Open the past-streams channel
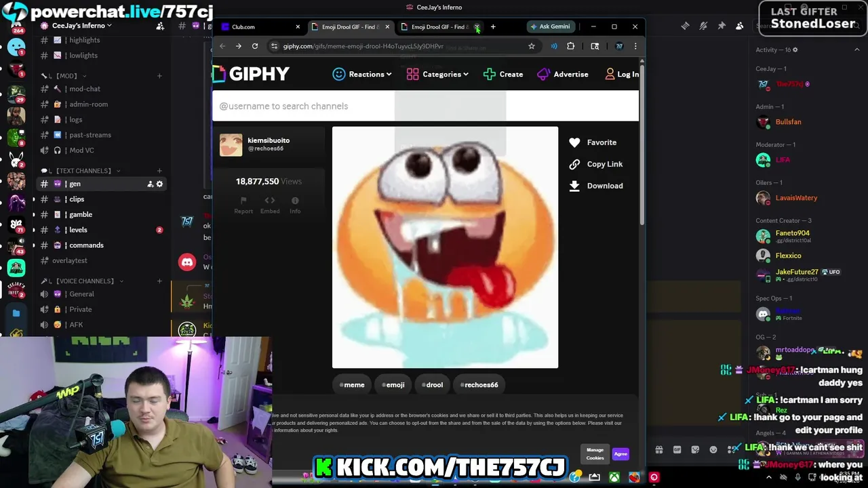This screenshot has width=868, height=488. pos(102,135)
